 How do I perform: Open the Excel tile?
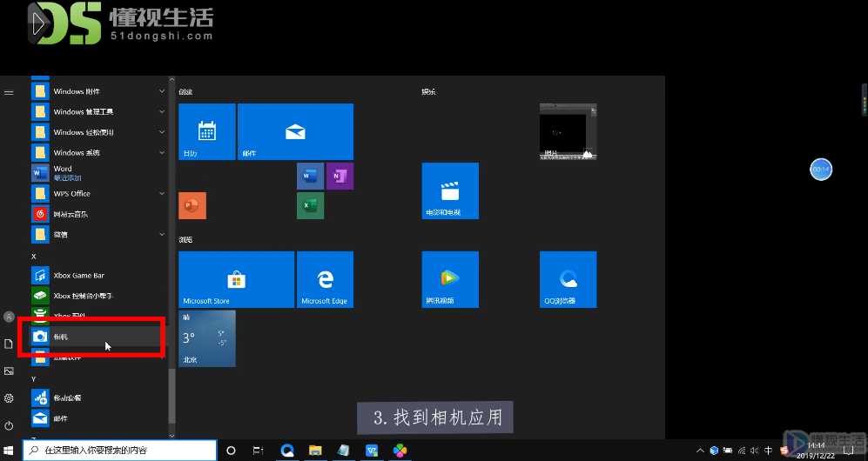click(310, 206)
